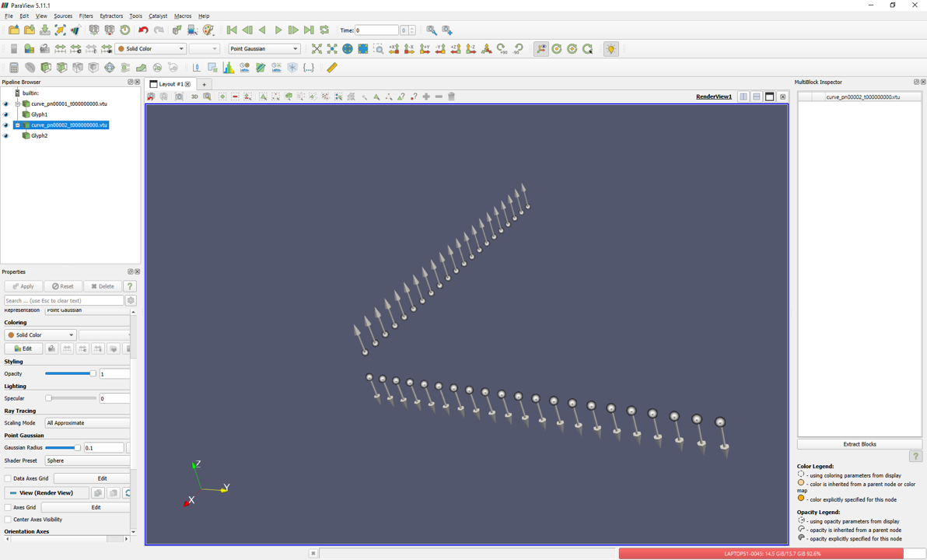Click the Reset Session clock icon

pyautogui.click(x=124, y=30)
